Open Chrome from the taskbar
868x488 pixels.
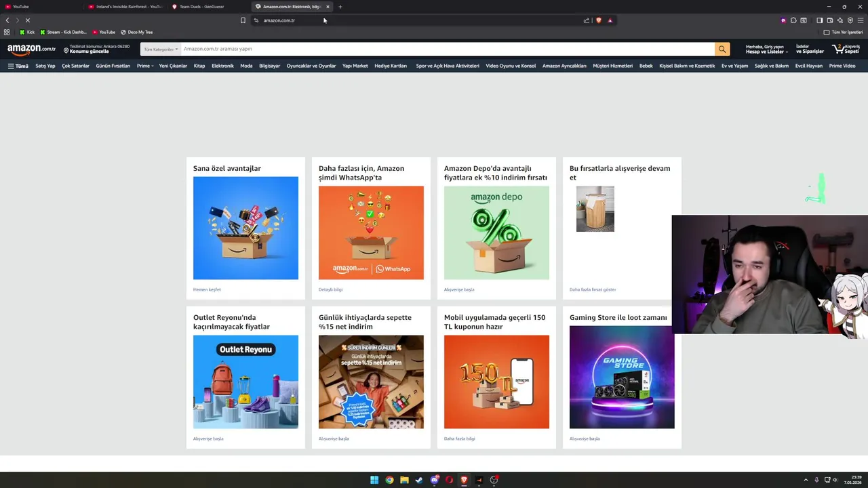389,480
